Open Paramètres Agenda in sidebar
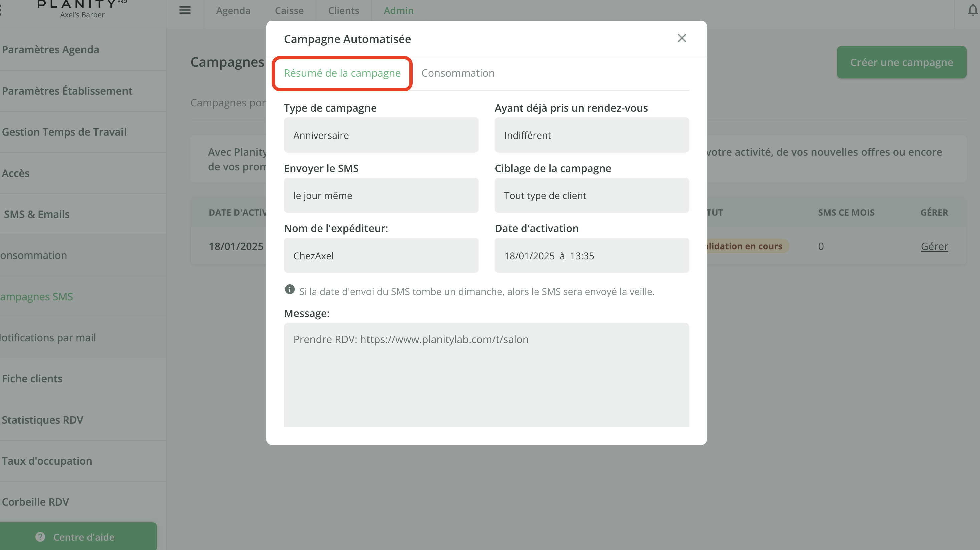Screen dimensions: 980x550 tap(51, 50)
